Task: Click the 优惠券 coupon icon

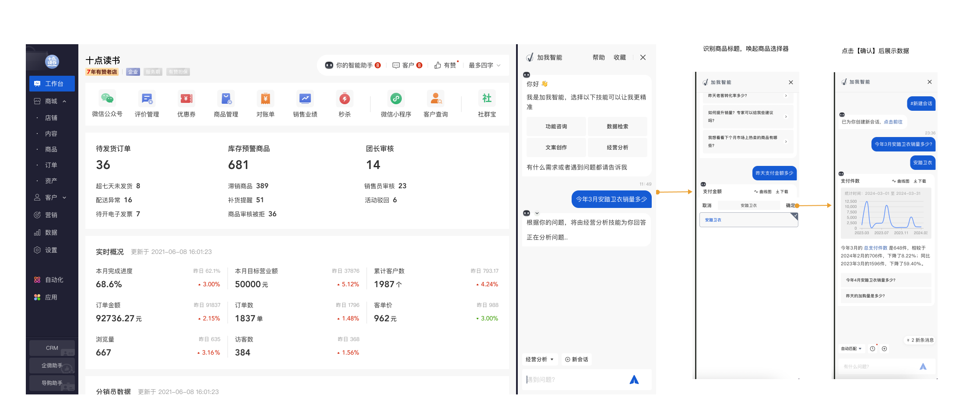Action: click(x=186, y=98)
